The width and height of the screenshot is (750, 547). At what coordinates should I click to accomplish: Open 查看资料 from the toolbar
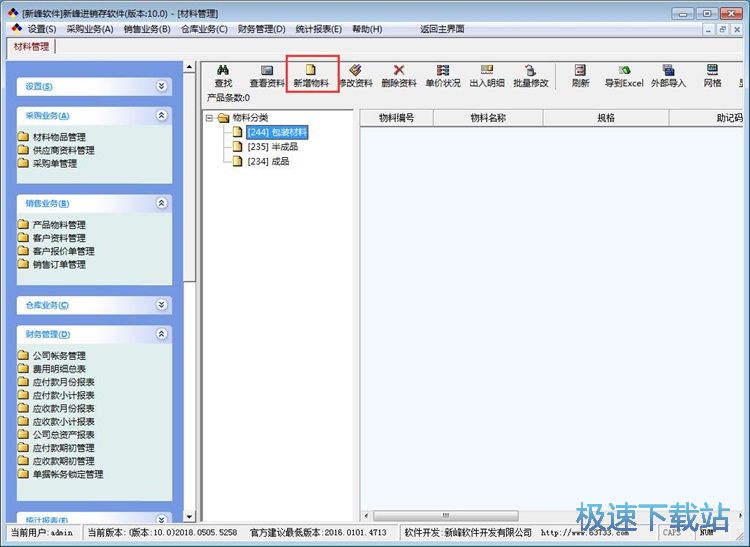click(x=267, y=76)
